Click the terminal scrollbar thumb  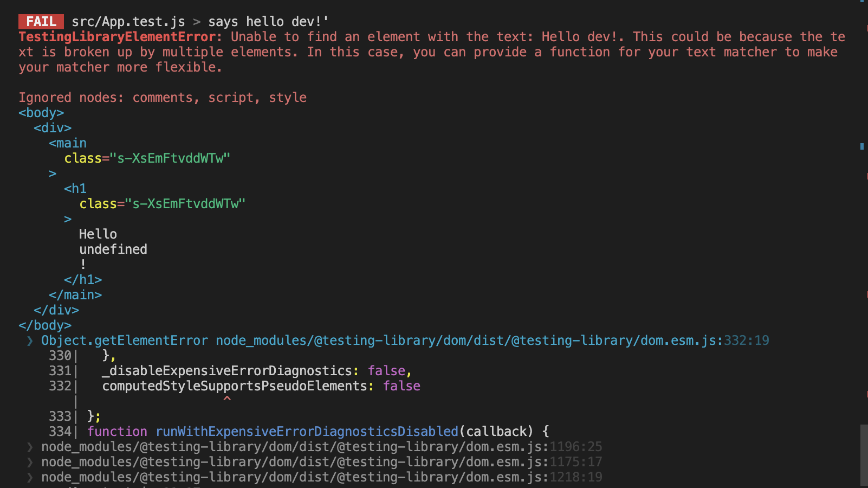[x=864, y=455]
